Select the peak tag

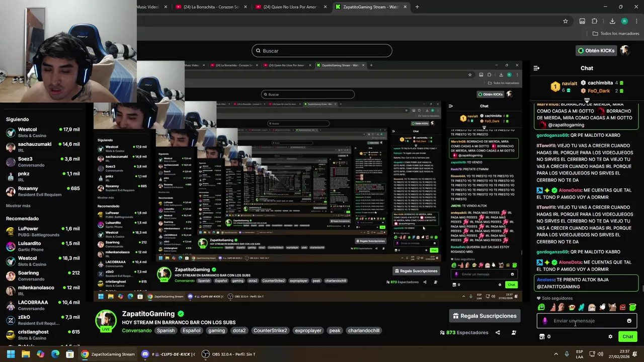click(335, 330)
